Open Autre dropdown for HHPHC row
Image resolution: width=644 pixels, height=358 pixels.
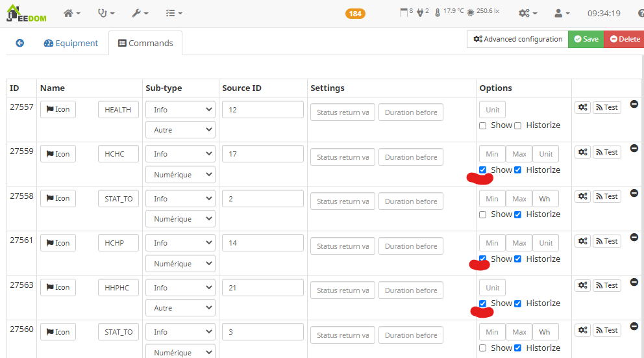180,308
